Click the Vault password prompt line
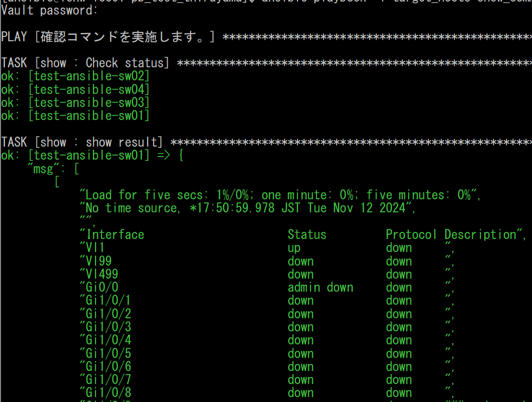 coord(49,10)
